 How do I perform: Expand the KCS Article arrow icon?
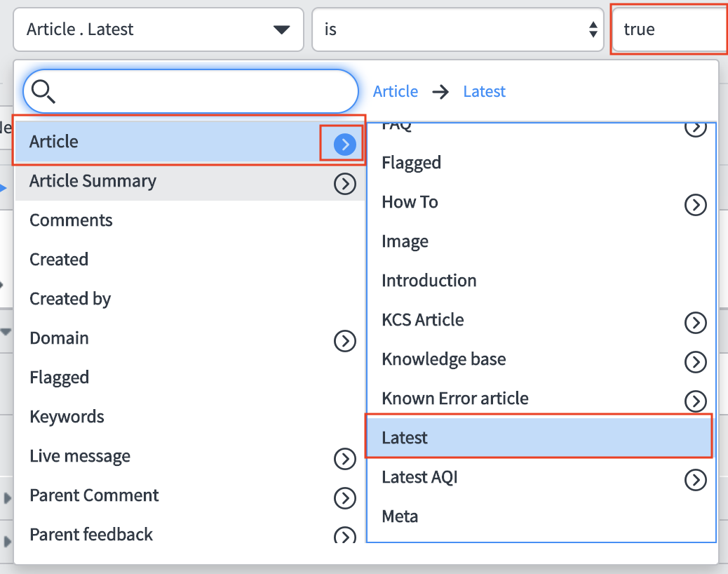click(x=694, y=322)
